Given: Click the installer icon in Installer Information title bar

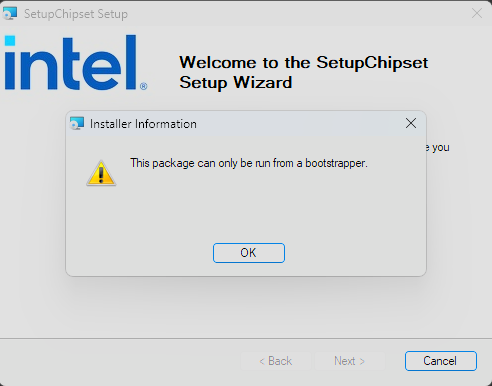Looking at the screenshot, I should [77, 124].
